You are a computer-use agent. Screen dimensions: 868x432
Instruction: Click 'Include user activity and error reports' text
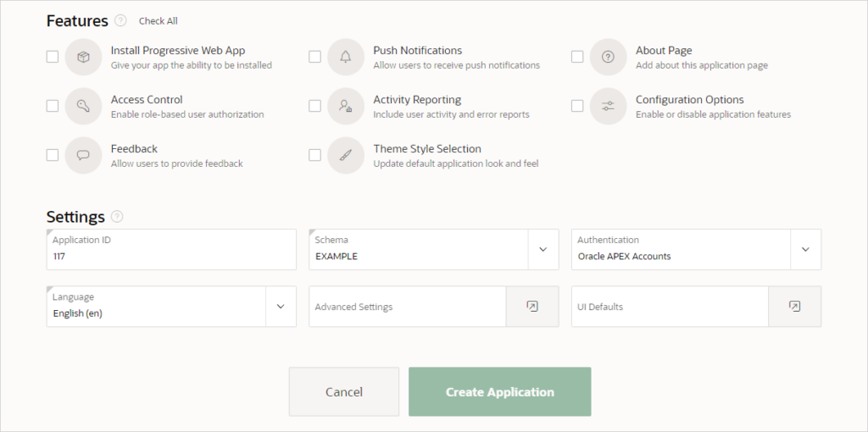[x=451, y=114]
